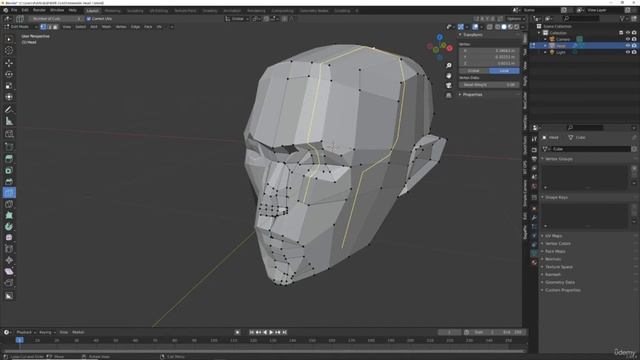Select the Scale tool
Viewport: 640px width, 360px height.
[x=9, y=86]
